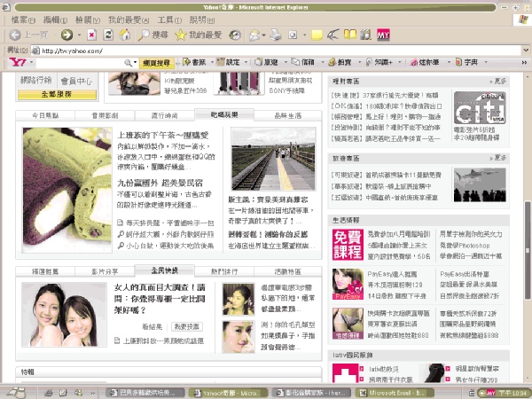Viewport: 532px width, 399px height.
Task: Click the open book toolbar icon
Action: coord(350,35)
